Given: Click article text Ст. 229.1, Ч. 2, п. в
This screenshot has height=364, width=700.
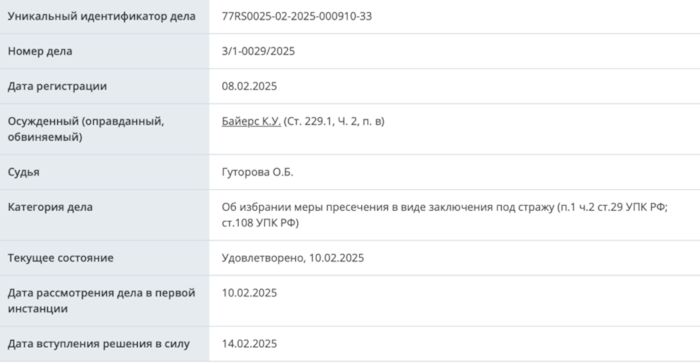Looking at the screenshot, I should pos(334,121).
